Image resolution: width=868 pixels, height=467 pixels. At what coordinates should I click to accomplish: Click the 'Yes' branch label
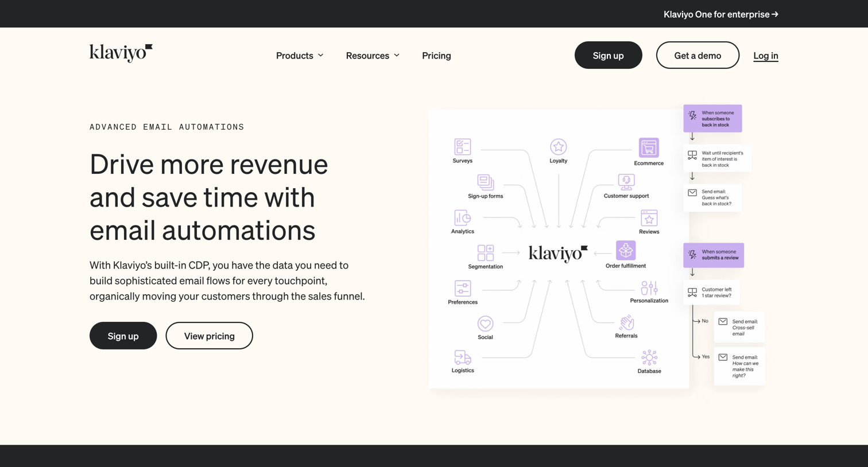(x=706, y=357)
